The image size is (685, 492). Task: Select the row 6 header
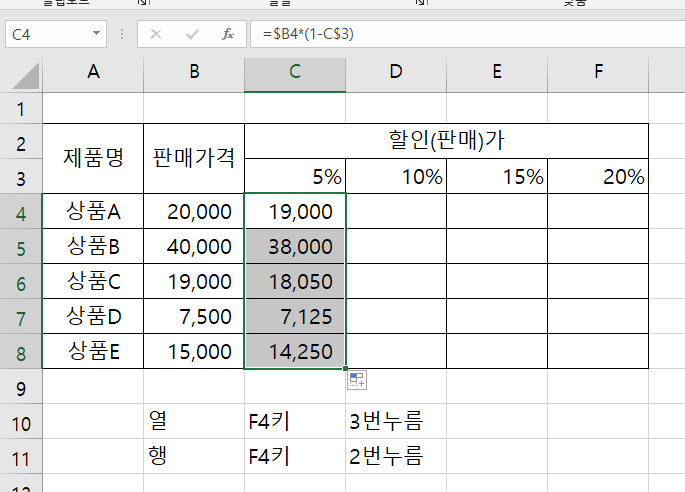pyautogui.click(x=21, y=283)
